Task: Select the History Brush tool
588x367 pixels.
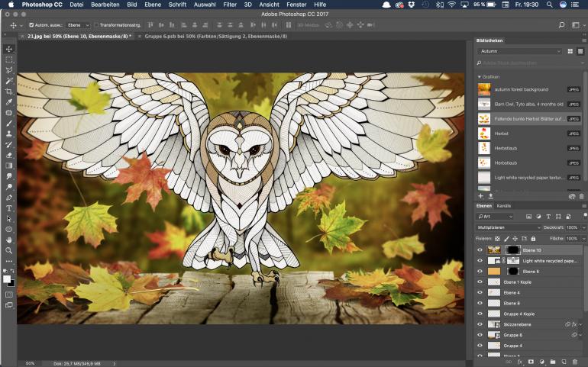Action: tap(9, 144)
